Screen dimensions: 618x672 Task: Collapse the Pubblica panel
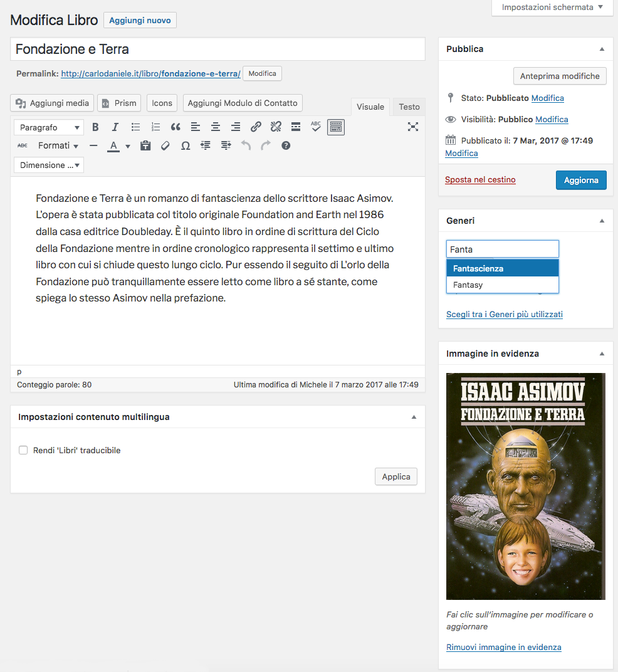pyautogui.click(x=602, y=50)
